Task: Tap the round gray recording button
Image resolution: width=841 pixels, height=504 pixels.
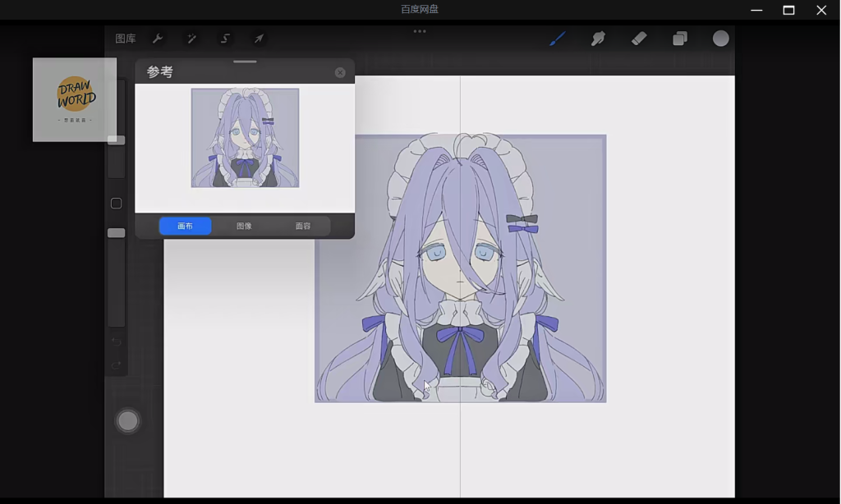Action: coord(128,421)
